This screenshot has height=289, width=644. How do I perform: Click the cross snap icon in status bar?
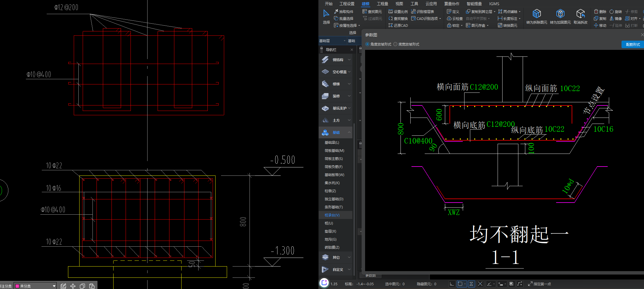click(480, 284)
